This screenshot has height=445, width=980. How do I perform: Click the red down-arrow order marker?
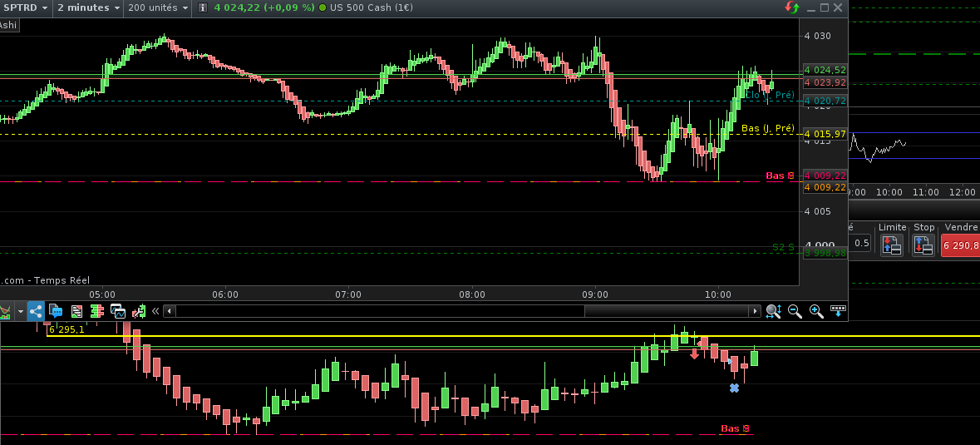coord(694,354)
